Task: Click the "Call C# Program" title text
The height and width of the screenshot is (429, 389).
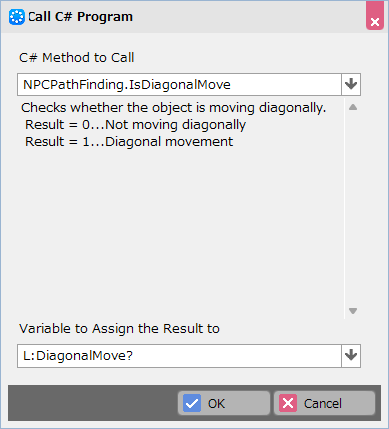Action: click(80, 17)
